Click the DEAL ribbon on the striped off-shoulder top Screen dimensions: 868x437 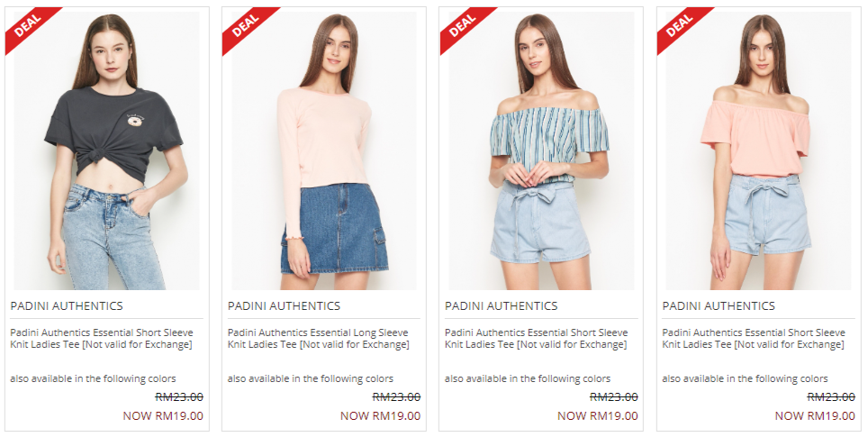pyautogui.click(x=463, y=27)
